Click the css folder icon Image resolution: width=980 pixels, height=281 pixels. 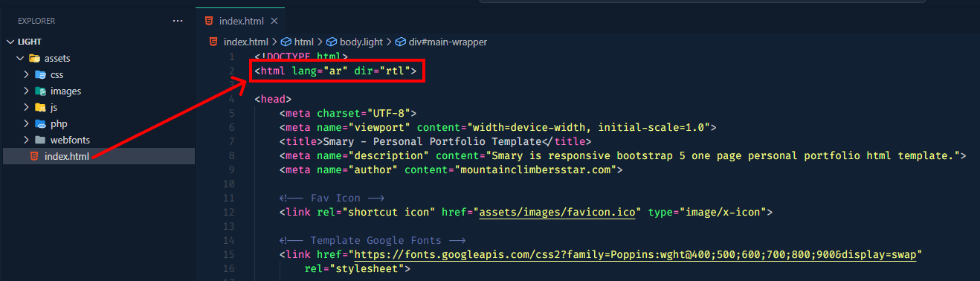pos(41,74)
